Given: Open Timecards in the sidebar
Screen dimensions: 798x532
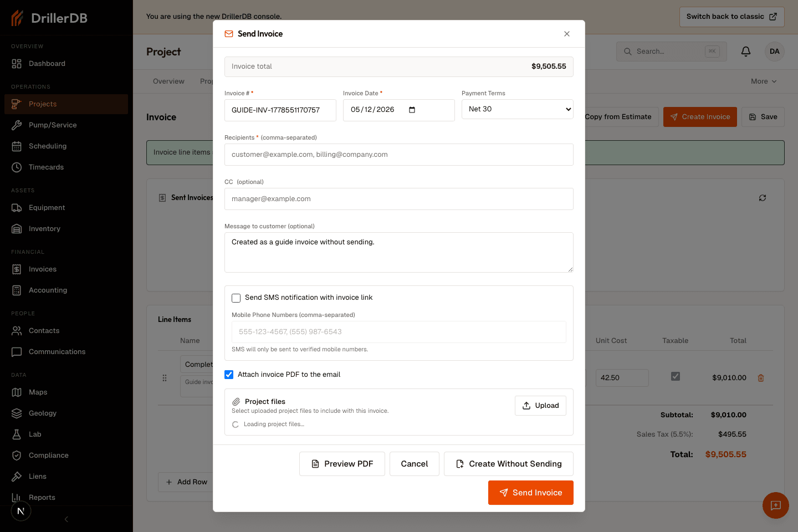Looking at the screenshot, I should click(x=66, y=167).
